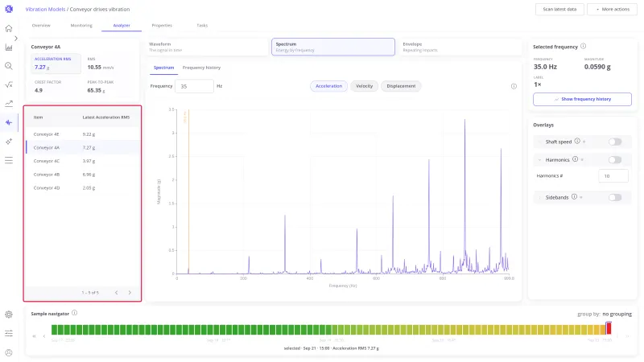Click the Harmonics # number field
The height and width of the screenshot is (362, 644).
coord(613,175)
